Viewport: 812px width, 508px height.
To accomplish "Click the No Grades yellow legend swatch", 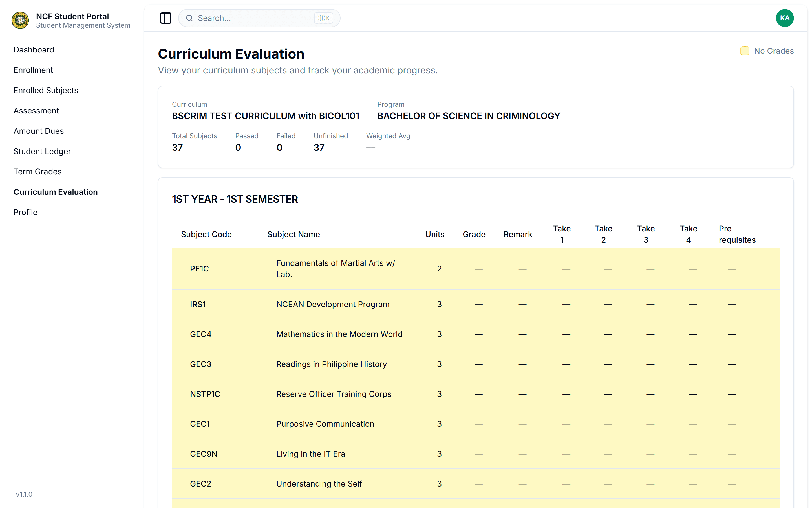I will click(x=745, y=51).
